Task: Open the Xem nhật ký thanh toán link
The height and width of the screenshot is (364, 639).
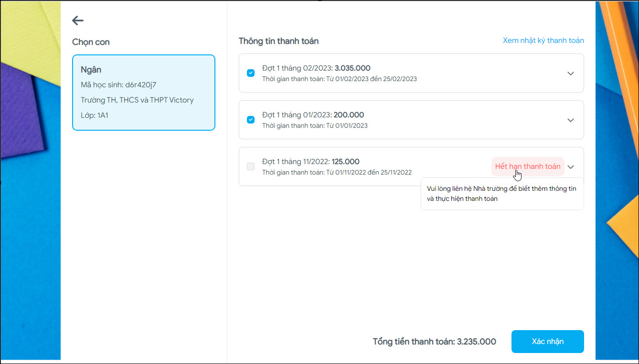Action: (543, 41)
